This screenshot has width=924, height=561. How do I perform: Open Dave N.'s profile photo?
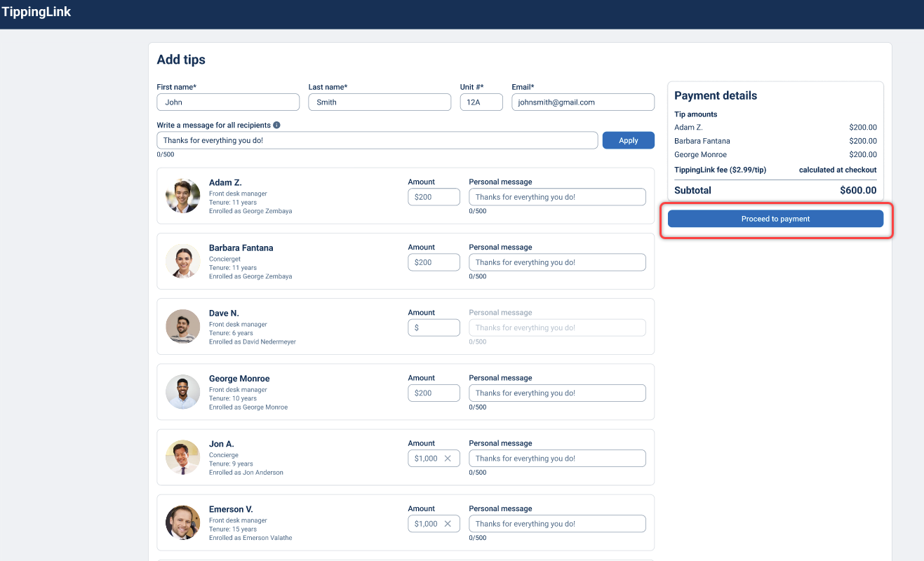point(183,326)
